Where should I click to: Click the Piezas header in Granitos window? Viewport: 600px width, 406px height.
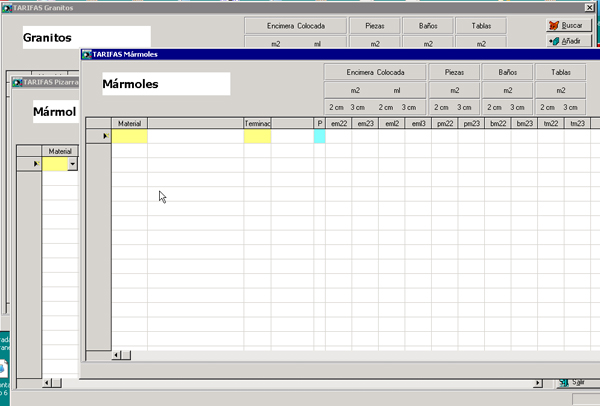[x=375, y=26]
